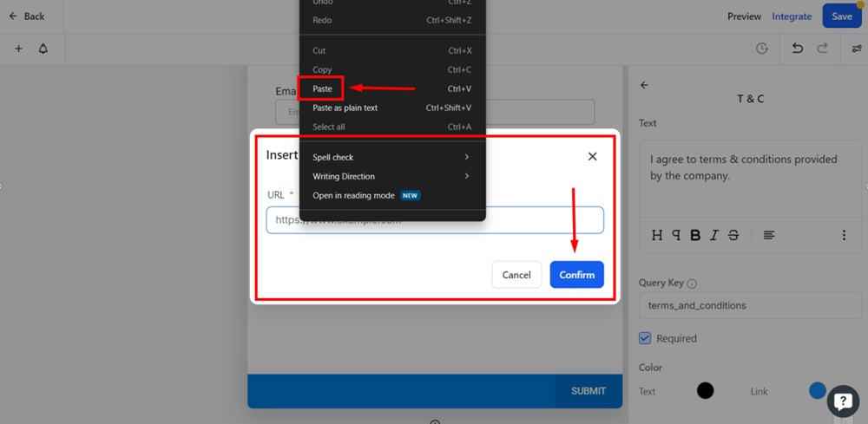This screenshot has height=424, width=868.
Task: Toggle strikethrough text formatting
Action: [733, 235]
